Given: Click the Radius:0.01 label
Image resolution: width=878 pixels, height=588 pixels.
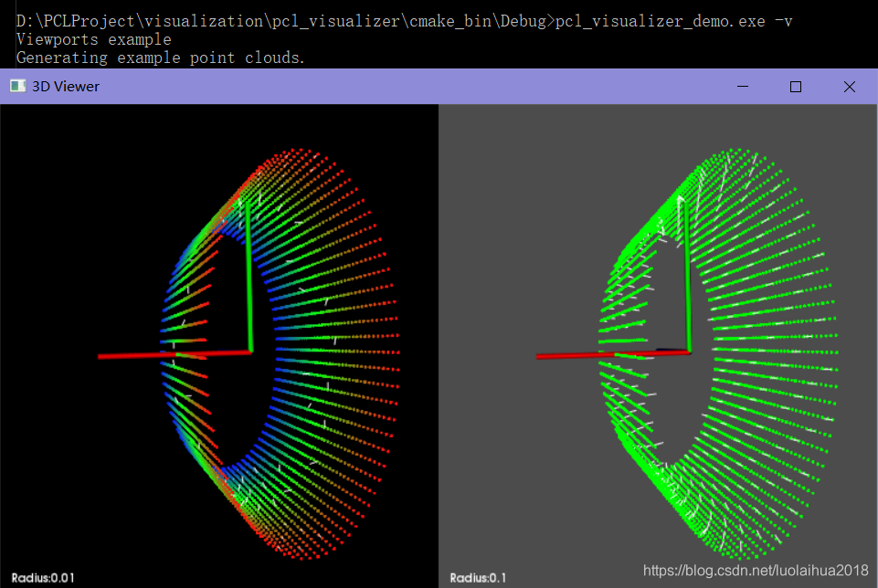Looking at the screenshot, I should (43, 578).
